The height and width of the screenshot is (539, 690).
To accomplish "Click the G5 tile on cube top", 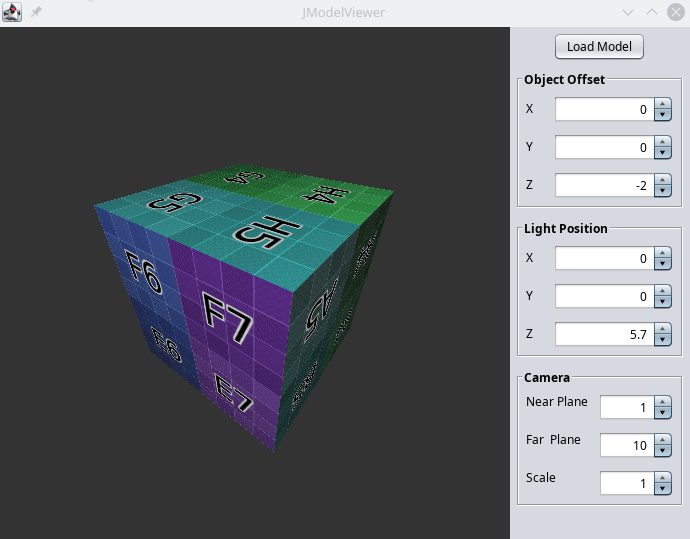I will [174, 203].
